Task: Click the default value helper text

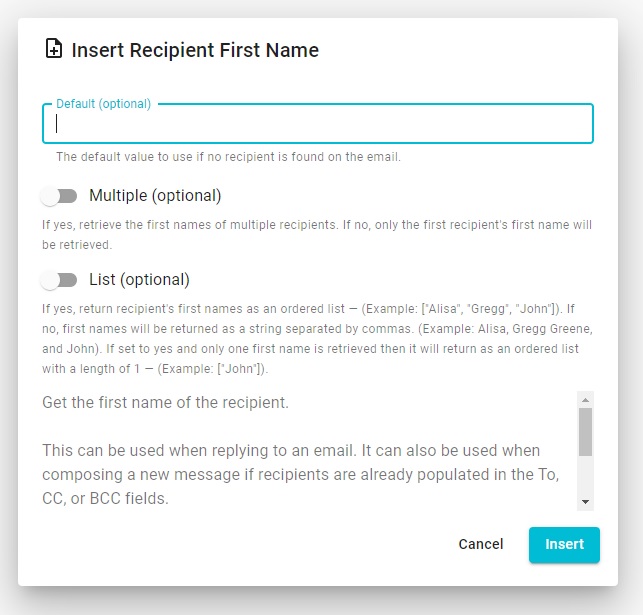Action: click(228, 157)
